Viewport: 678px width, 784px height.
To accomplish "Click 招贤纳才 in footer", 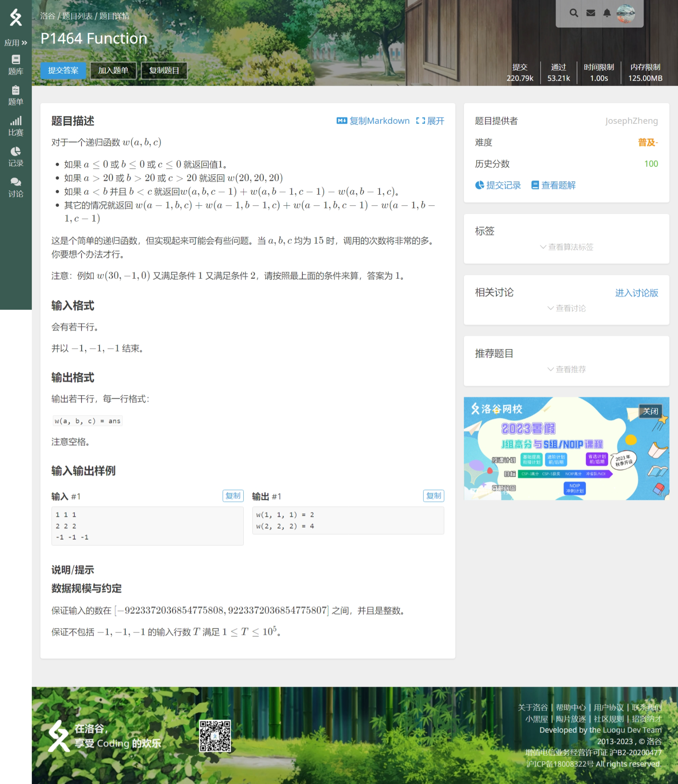I will pyautogui.click(x=647, y=719).
